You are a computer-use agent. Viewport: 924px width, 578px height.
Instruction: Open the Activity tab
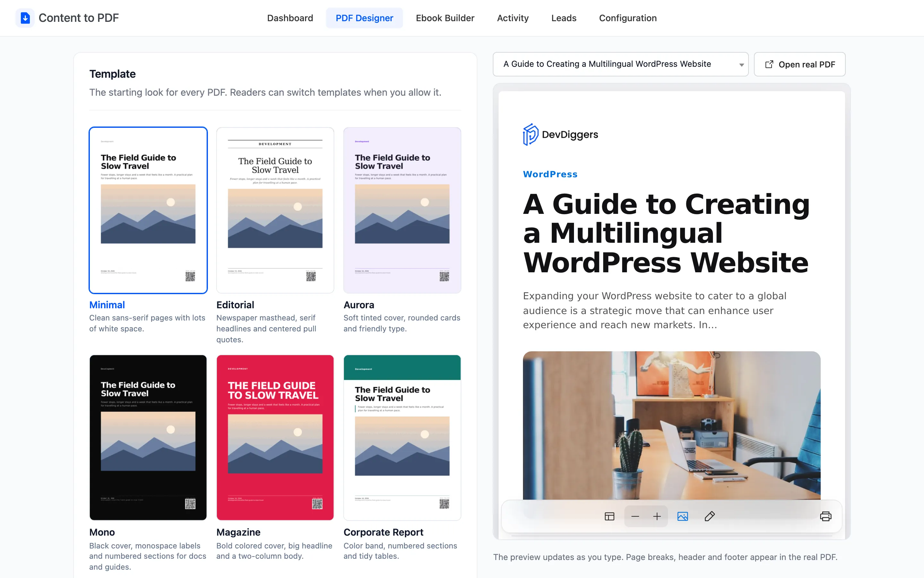pyautogui.click(x=512, y=18)
